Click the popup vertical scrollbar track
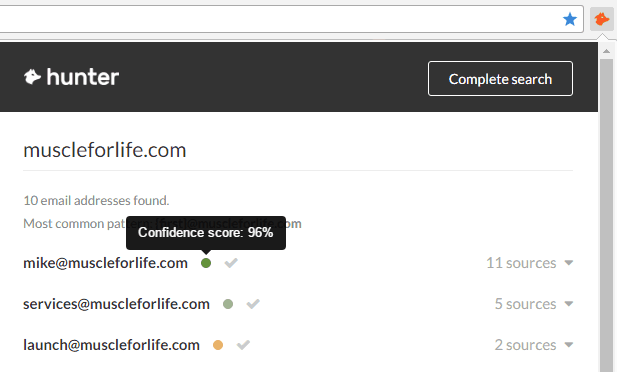The height and width of the screenshot is (372, 617). (606, 215)
